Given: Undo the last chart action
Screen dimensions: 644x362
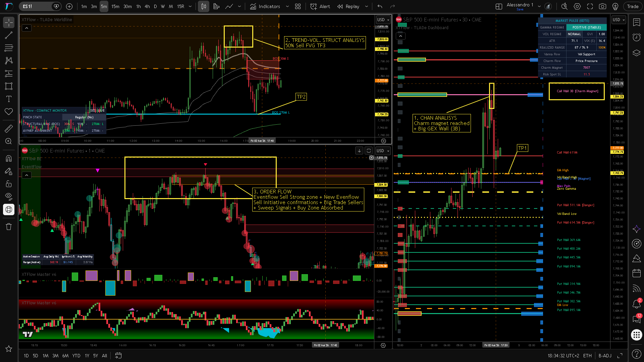Looking at the screenshot, I should point(380,6).
